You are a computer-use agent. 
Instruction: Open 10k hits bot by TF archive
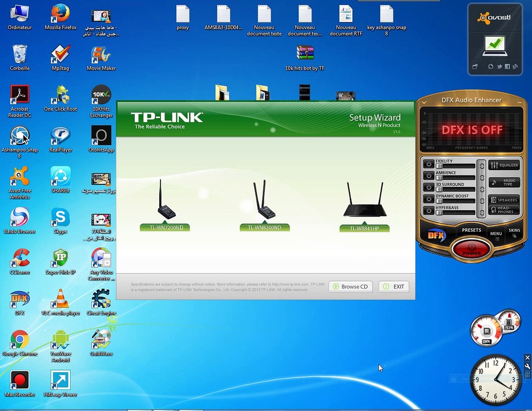pyautogui.click(x=305, y=58)
